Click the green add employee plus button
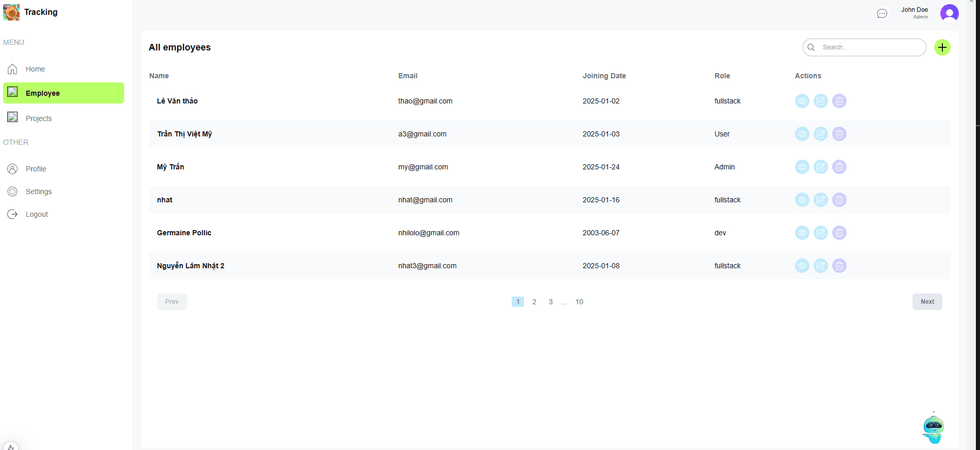The height and width of the screenshot is (450, 980). pos(942,47)
